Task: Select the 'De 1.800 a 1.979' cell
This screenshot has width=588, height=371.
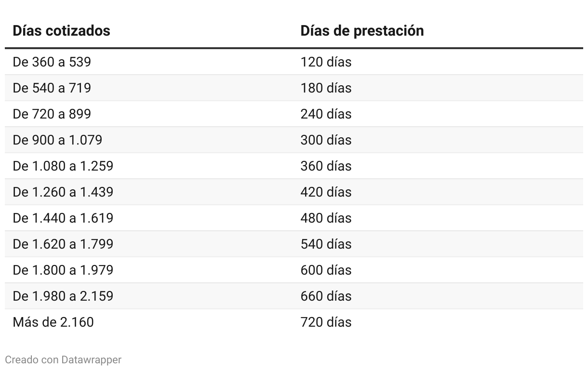Action: (63, 270)
